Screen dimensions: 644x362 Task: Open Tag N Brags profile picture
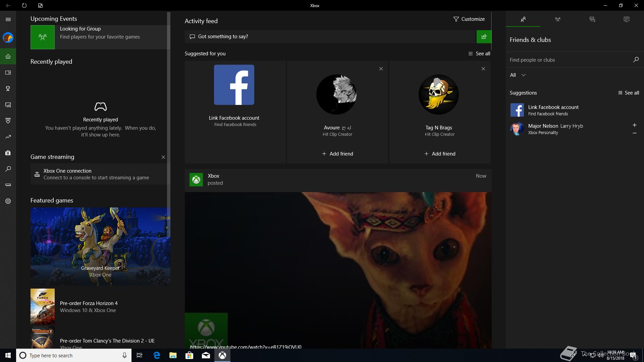[439, 94]
